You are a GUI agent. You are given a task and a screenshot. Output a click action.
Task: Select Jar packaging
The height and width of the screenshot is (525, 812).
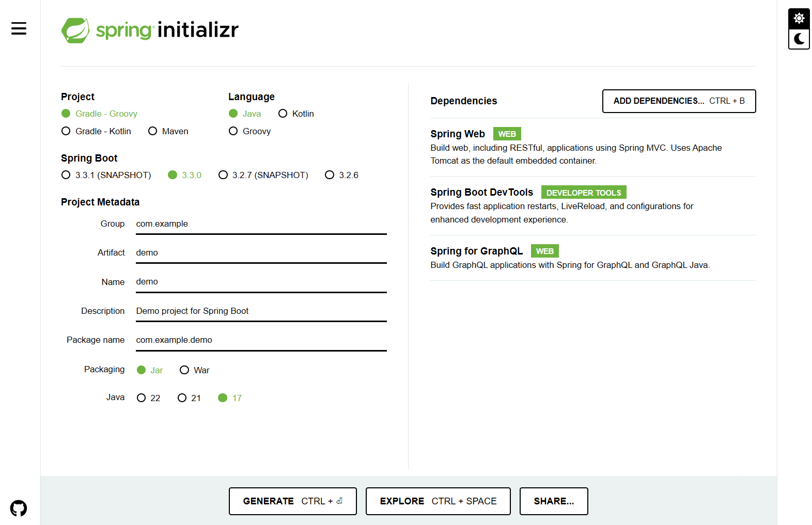coord(150,370)
